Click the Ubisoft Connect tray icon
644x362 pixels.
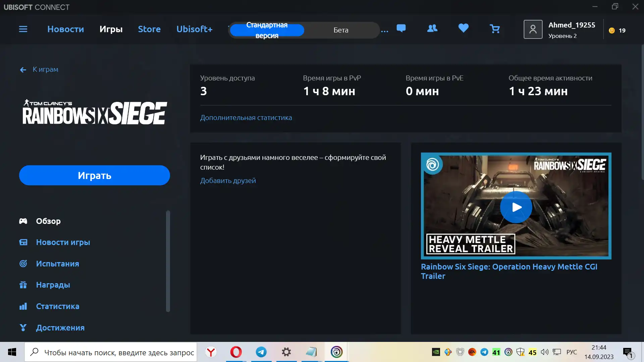[x=508, y=352]
